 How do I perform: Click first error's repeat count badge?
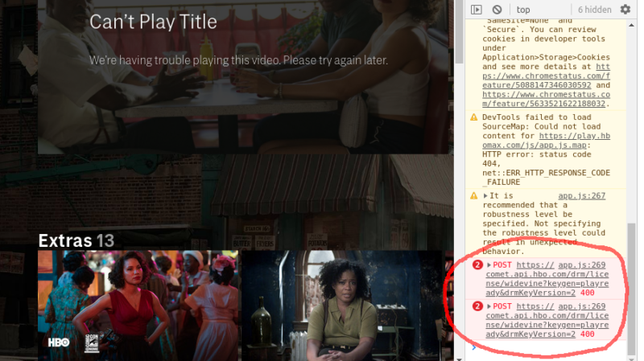477,264
